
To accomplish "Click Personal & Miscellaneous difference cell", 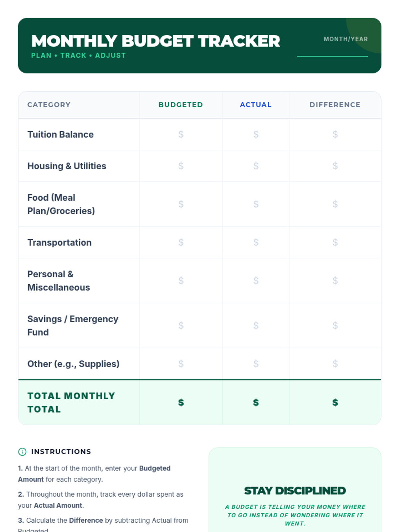I will (x=335, y=281).
